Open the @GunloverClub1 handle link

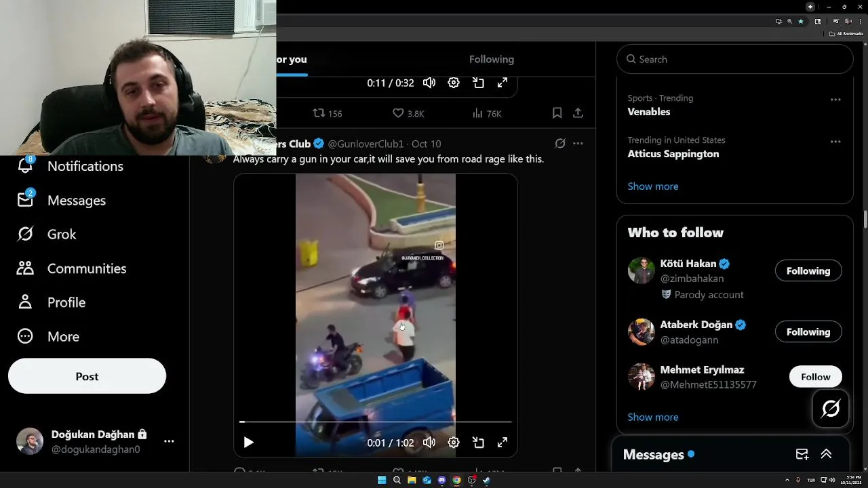pos(366,144)
